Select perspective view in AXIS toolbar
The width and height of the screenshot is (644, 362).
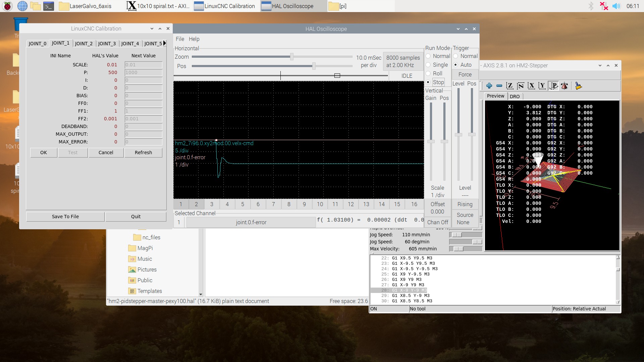[x=553, y=86]
